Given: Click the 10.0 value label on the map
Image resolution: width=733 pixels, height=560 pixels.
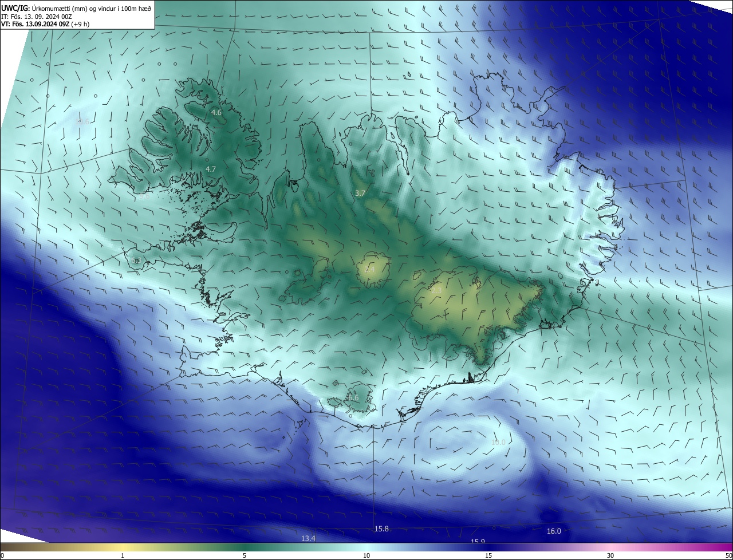Looking at the screenshot, I should [499, 442].
